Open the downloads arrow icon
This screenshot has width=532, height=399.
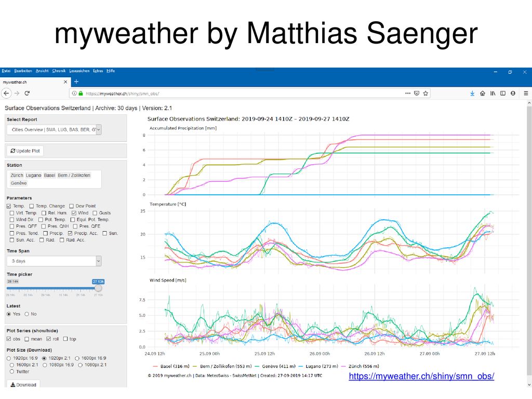(x=472, y=94)
